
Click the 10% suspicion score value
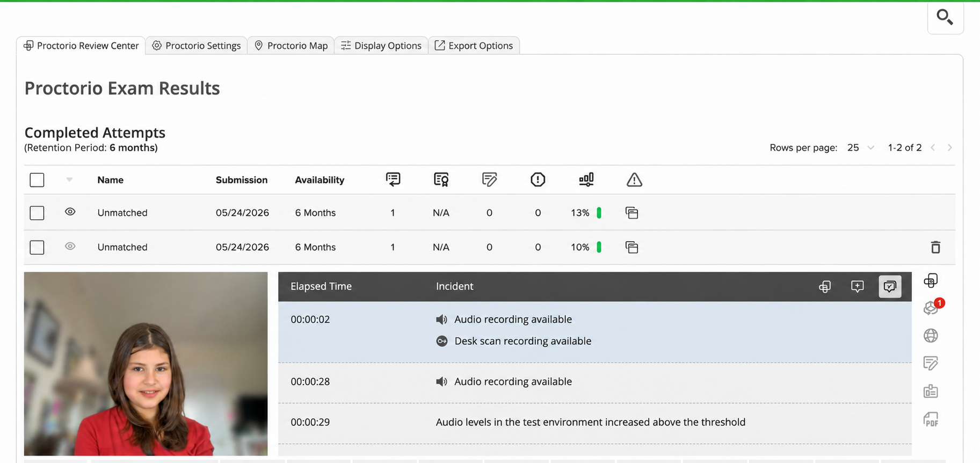(x=580, y=247)
